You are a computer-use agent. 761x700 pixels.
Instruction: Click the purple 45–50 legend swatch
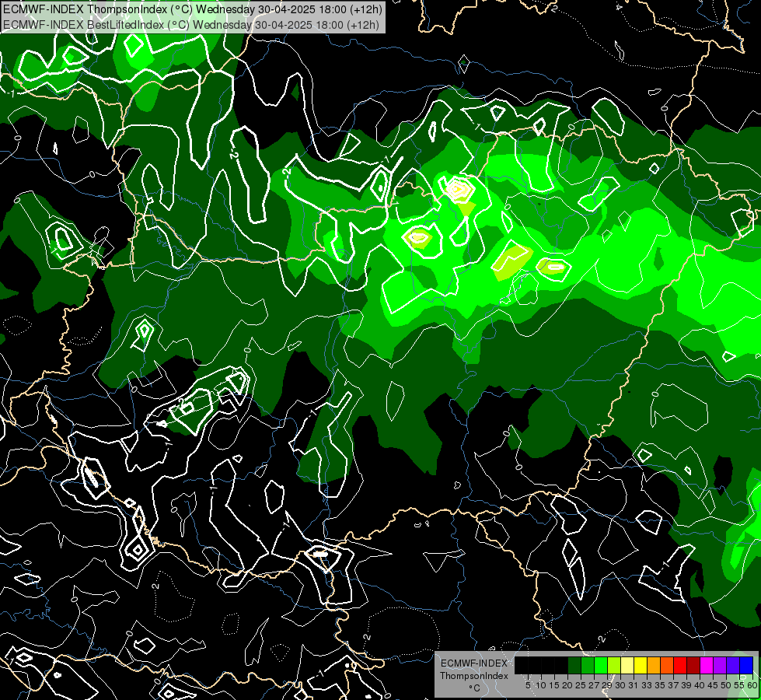click(720, 665)
